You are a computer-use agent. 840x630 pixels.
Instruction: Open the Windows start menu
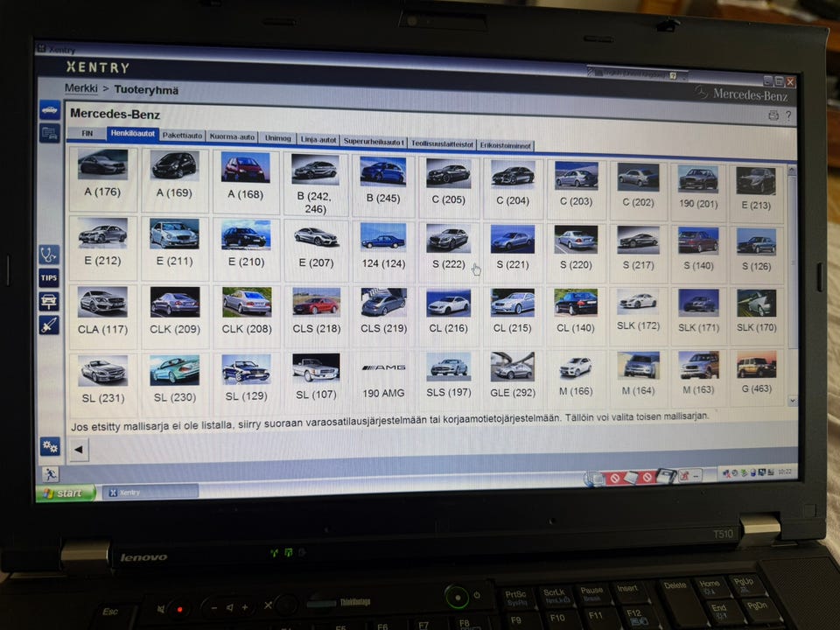66,493
